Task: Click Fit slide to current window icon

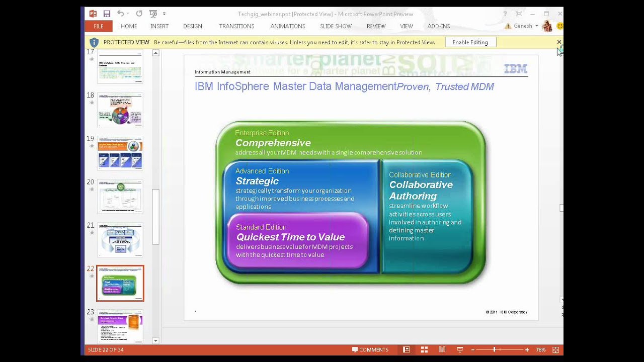Action: pos(556,349)
